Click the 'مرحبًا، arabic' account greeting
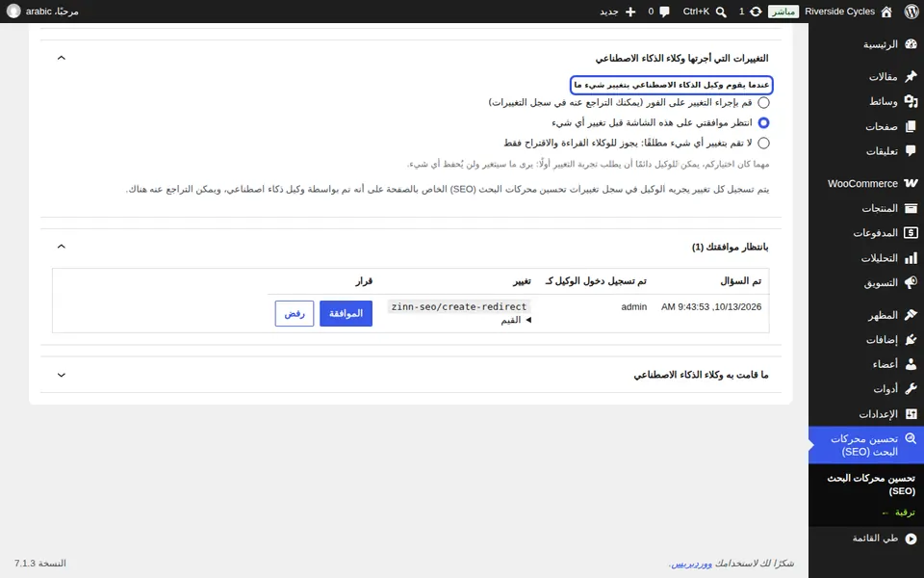 click(52, 12)
